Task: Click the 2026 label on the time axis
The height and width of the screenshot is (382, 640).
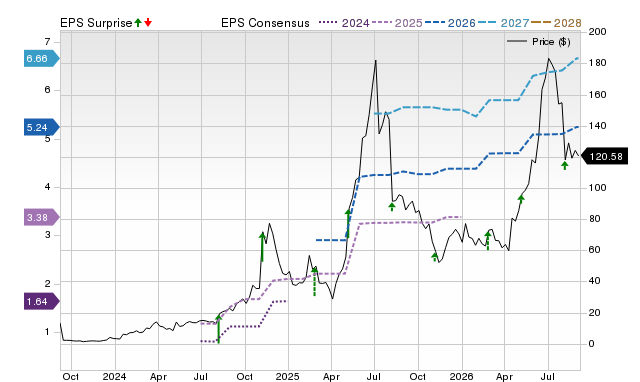Action: (461, 376)
